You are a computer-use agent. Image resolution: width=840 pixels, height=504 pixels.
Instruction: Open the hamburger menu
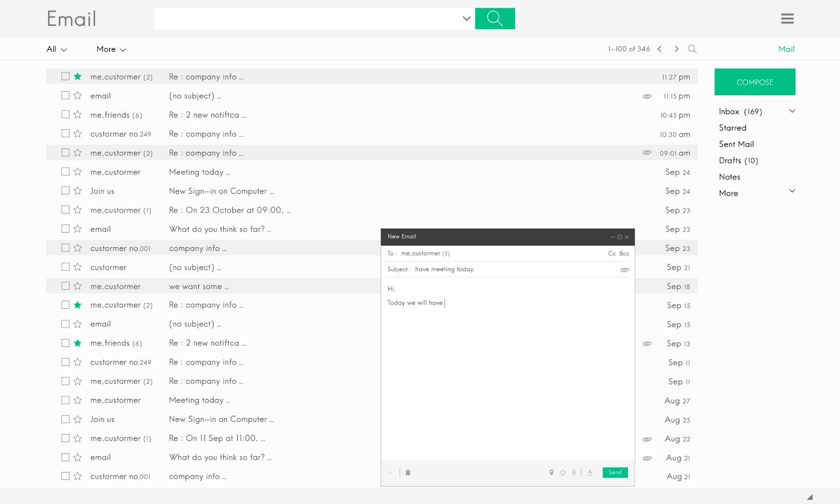[787, 18]
